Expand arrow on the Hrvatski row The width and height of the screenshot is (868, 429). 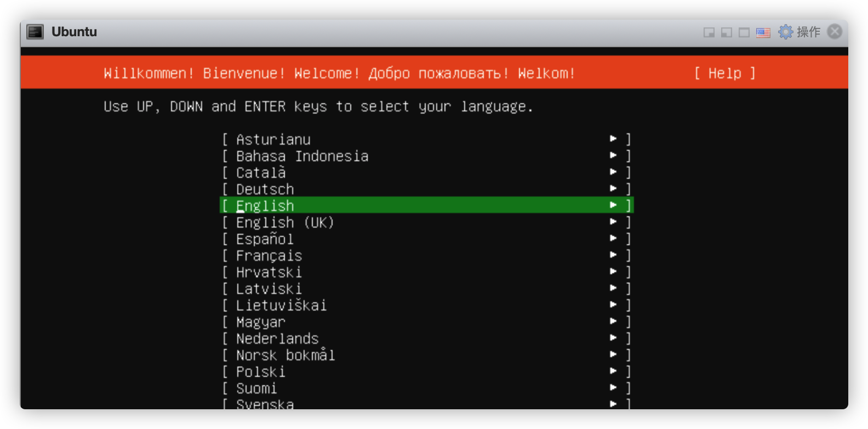pyautogui.click(x=614, y=272)
